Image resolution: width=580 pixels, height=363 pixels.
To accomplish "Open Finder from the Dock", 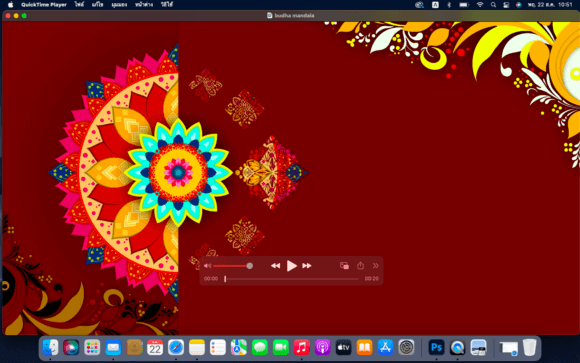I will (50, 347).
